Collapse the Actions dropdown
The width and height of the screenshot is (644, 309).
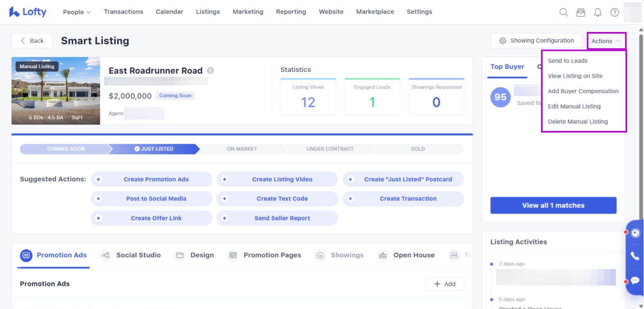606,41
